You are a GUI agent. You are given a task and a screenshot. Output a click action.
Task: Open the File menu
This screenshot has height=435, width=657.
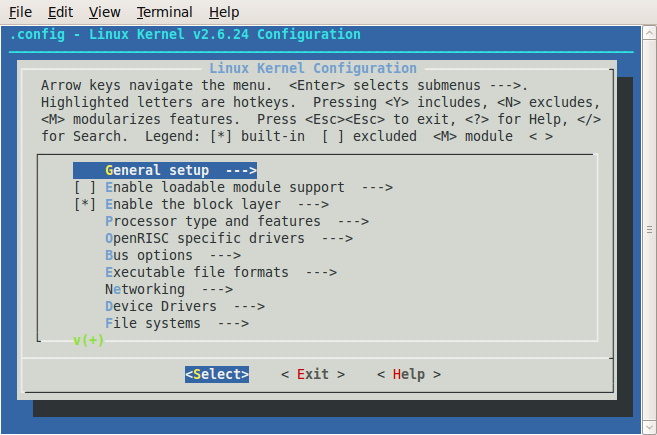point(20,12)
